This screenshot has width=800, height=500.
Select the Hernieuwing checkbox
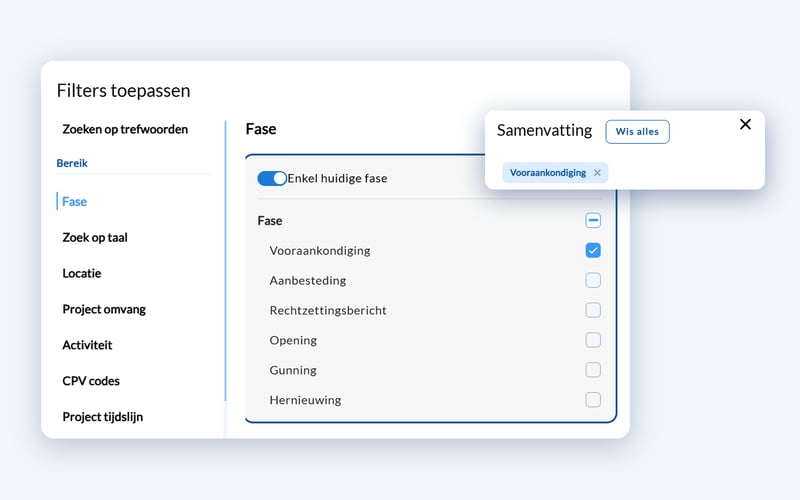click(x=593, y=399)
